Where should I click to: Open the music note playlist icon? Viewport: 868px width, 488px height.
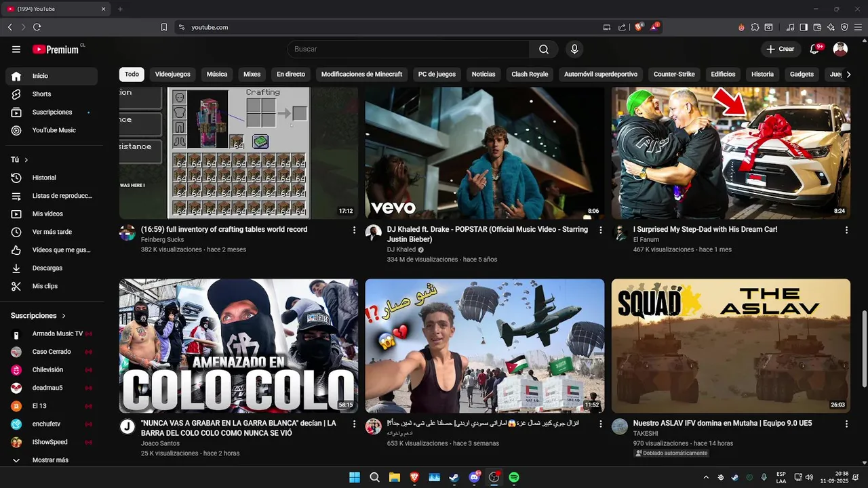coord(790,27)
